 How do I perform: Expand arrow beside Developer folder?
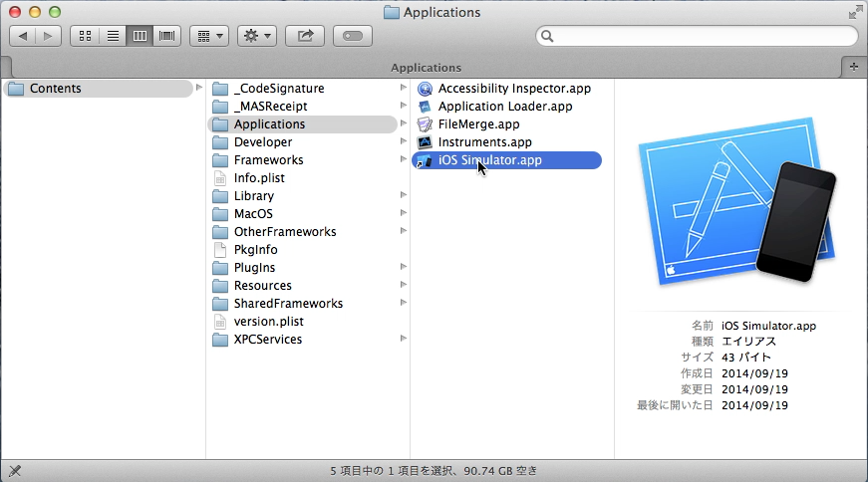pos(404,141)
